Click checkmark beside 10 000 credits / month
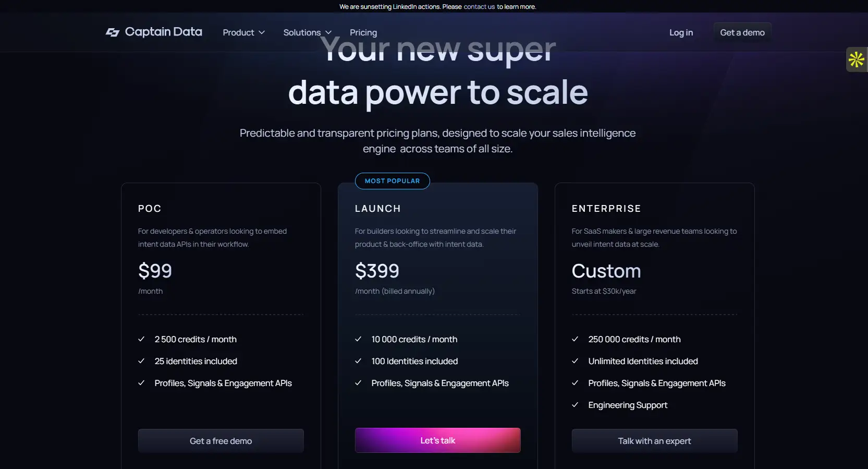The height and width of the screenshot is (469, 868). click(x=358, y=339)
